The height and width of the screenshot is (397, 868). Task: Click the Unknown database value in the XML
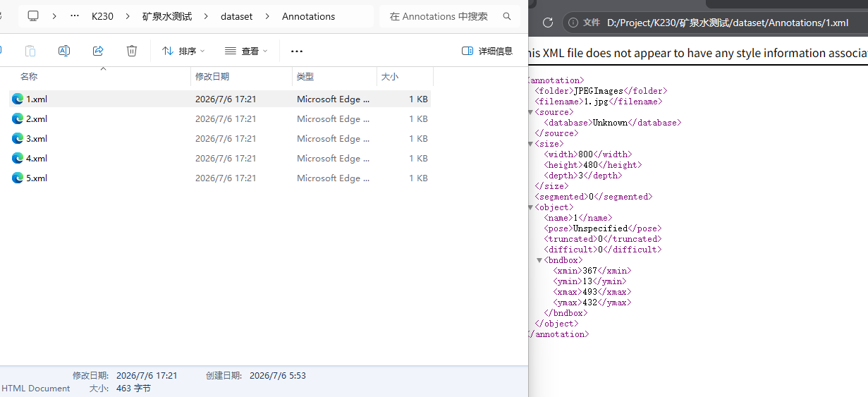610,123
